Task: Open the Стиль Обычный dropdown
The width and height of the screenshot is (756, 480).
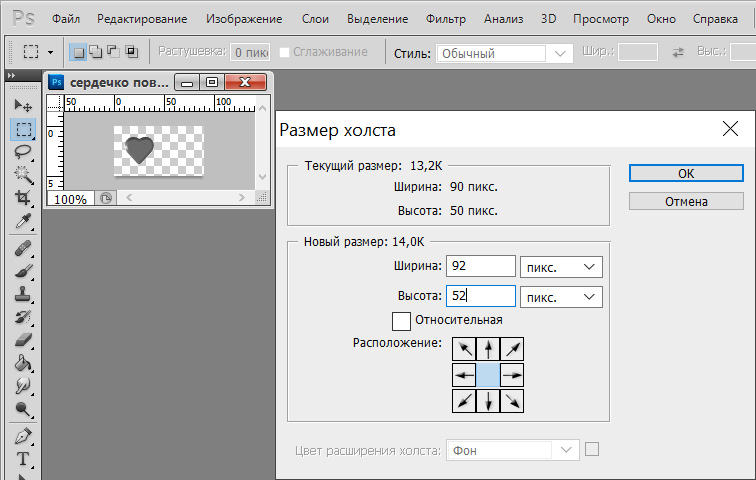Action: click(x=505, y=53)
